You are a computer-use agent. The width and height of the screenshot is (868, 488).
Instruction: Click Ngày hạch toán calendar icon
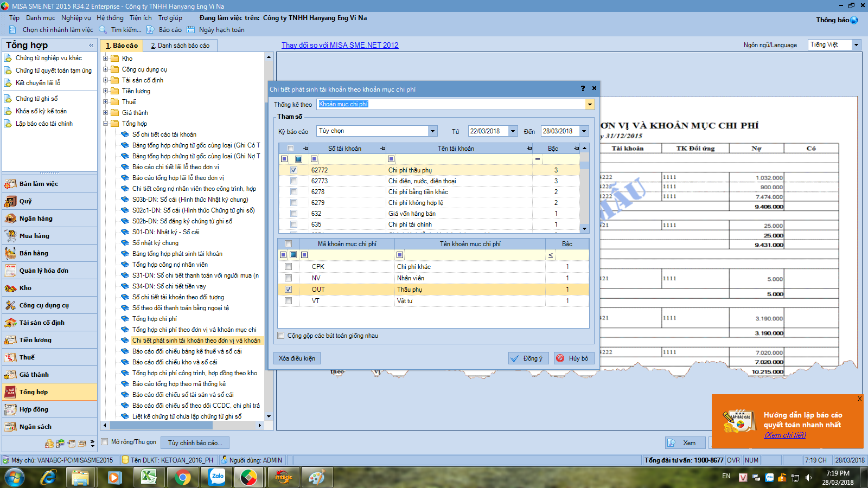point(190,30)
